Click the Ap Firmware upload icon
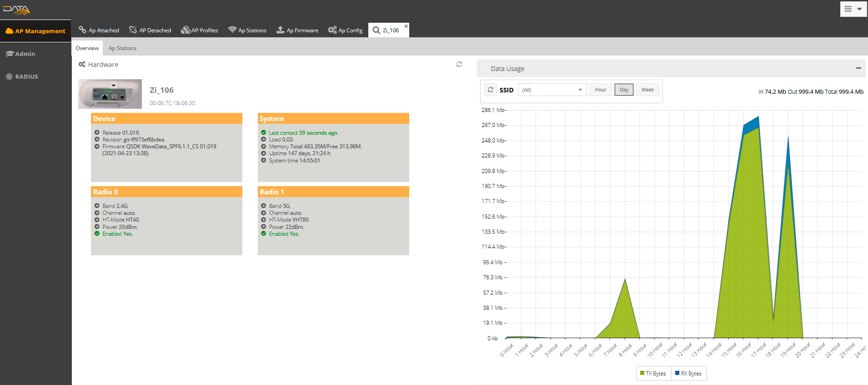 point(281,30)
